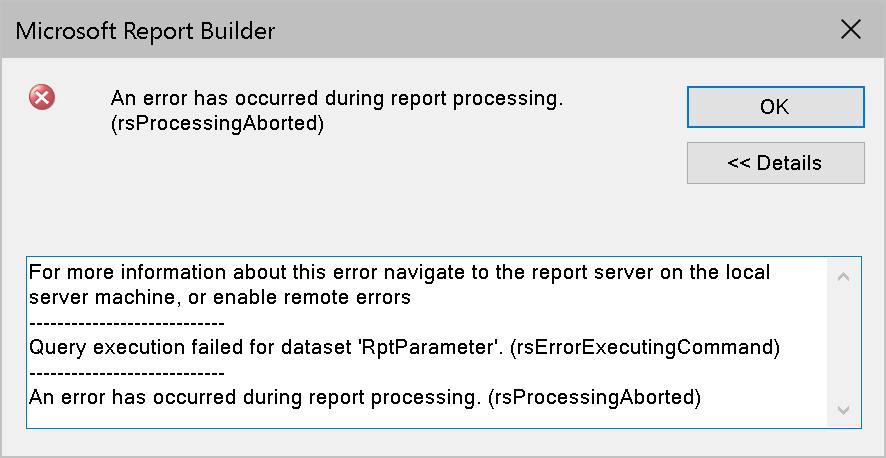Close the Microsoft Report Builder dialog
This screenshot has height=458, width=886.
click(850, 29)
